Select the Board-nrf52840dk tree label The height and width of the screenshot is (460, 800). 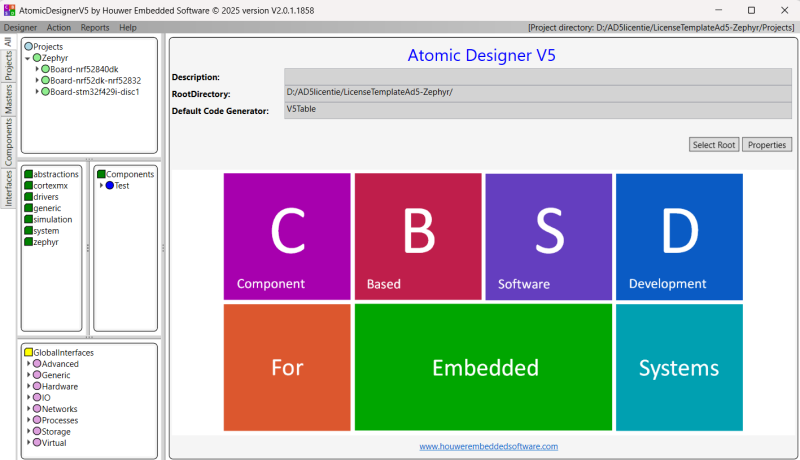pyautogui.click(x=84, y=69)
